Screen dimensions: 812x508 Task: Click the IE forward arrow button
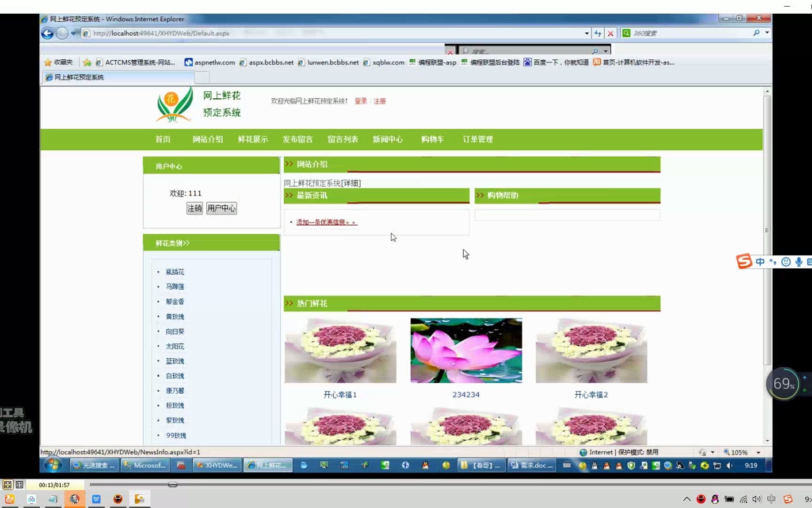point(62,33)
